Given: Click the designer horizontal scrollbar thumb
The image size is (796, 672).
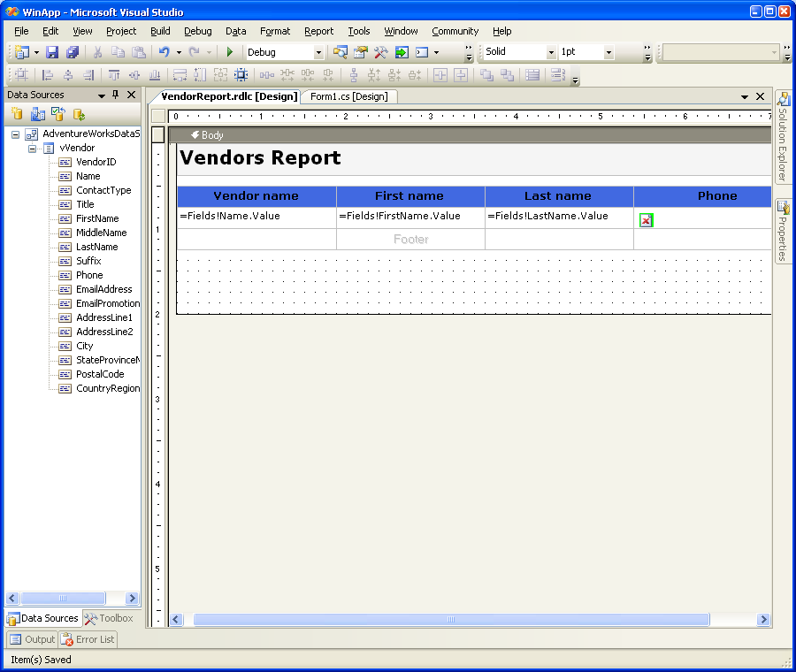Looking at the screenshot, I should [451, 620].
